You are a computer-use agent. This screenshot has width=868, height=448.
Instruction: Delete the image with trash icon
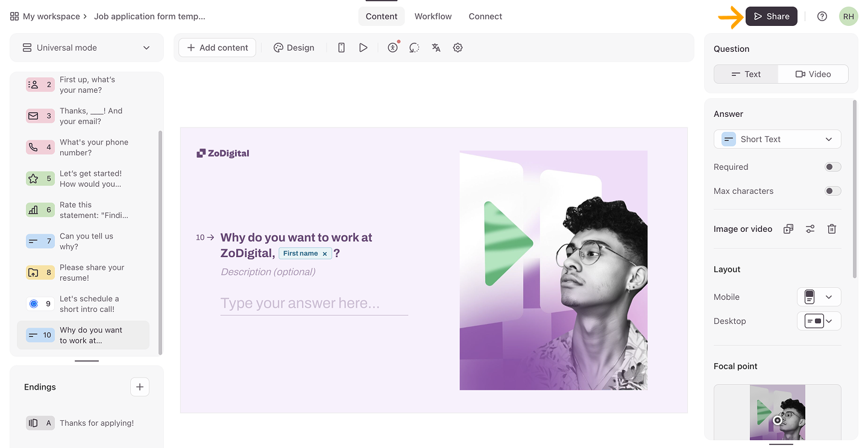point(831,229)
